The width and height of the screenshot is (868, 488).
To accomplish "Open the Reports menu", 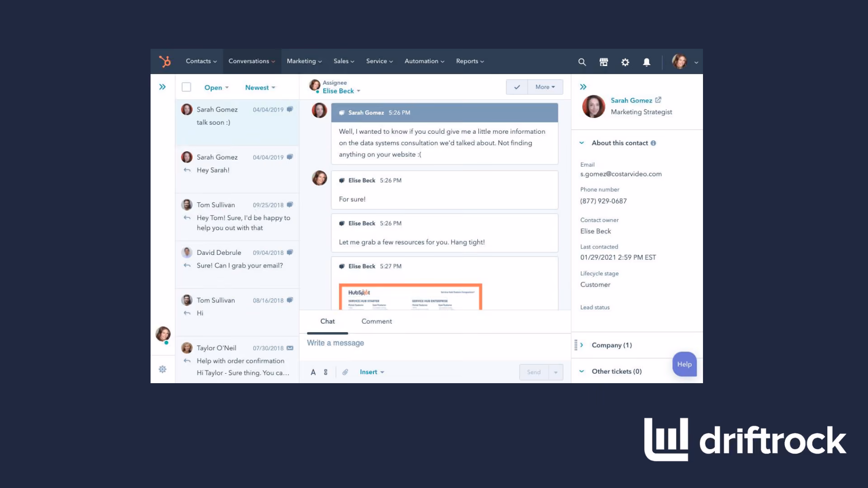I will pos(470,61).
